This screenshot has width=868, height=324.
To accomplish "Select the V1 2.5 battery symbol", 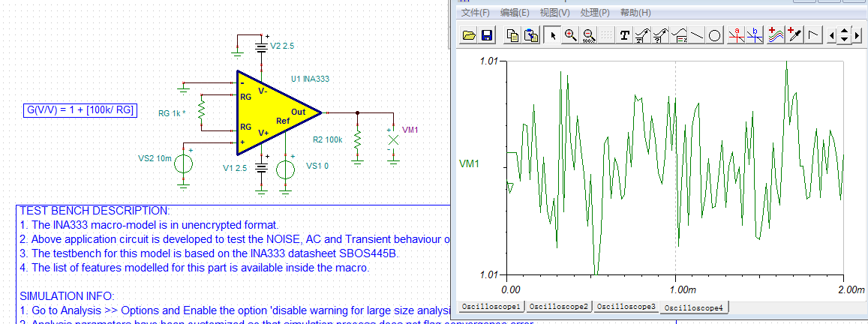I will pos(261,166).
